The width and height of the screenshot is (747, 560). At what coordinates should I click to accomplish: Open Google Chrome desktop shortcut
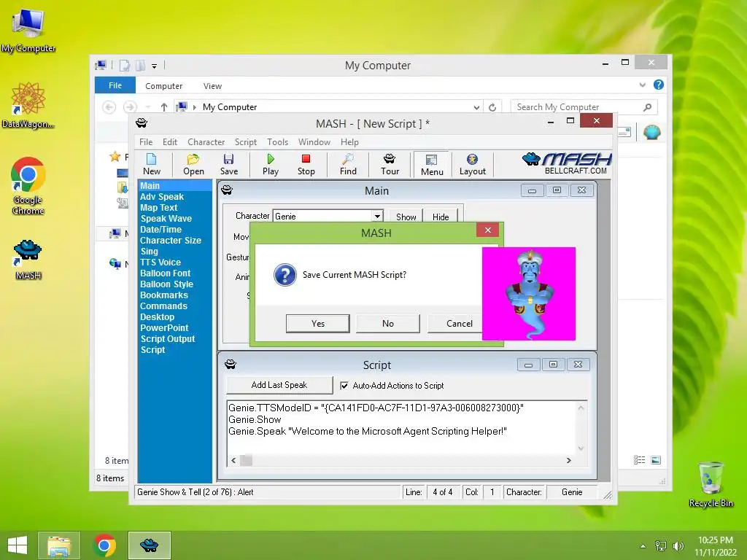click(x=28, y=186)
